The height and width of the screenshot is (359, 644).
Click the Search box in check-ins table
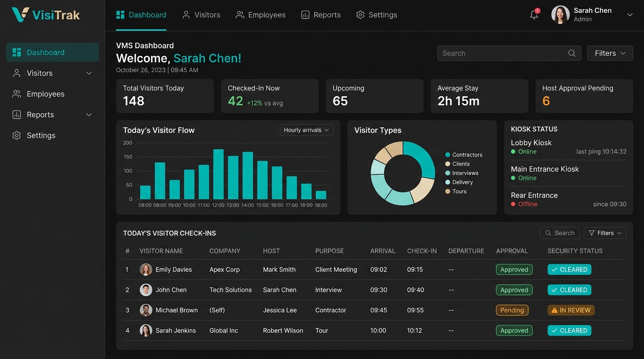[x=560, y=233]
